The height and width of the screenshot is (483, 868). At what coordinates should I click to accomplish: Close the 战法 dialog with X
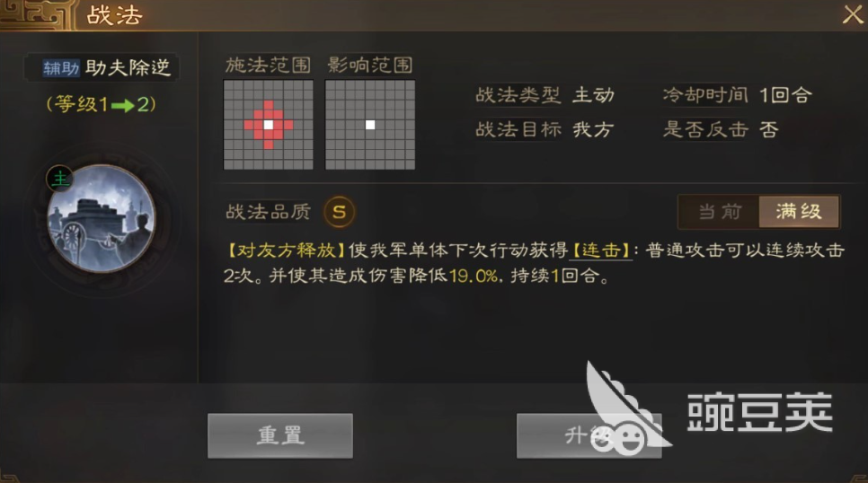click(853, 14)
